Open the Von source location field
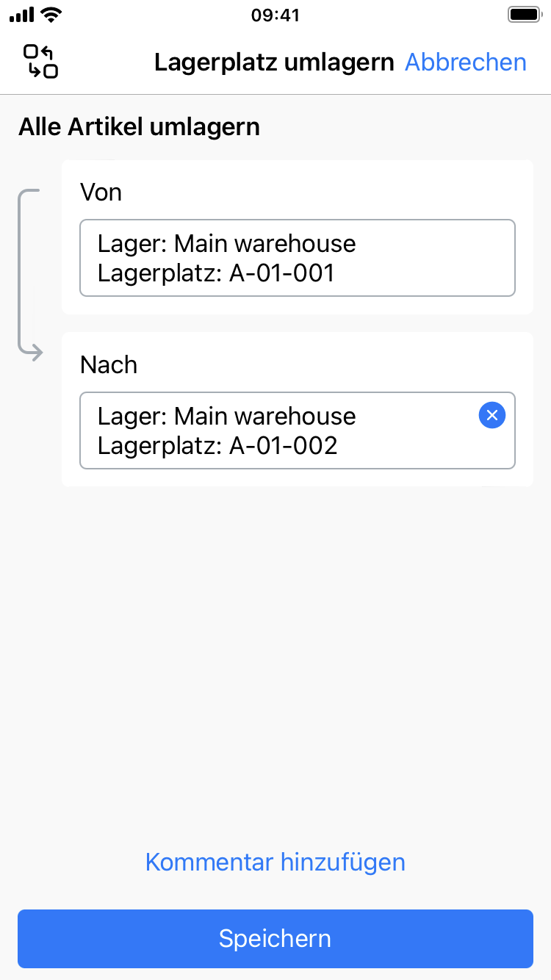The image size is (551, 980). coord(297,258)
